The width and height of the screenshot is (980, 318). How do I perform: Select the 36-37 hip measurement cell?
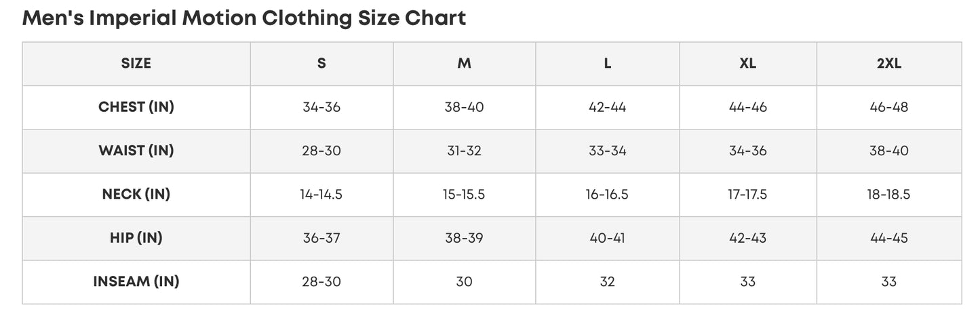[x=321, y=238]
